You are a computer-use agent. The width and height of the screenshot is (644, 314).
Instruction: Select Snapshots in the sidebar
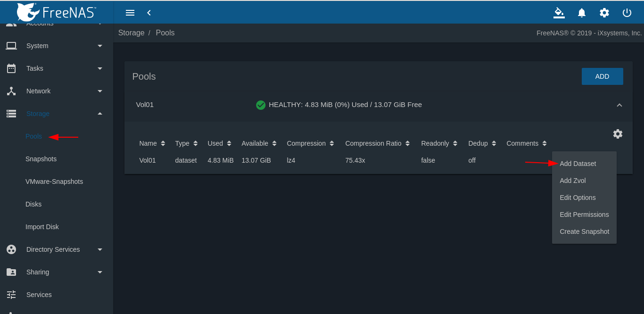[x=41, y=159]
